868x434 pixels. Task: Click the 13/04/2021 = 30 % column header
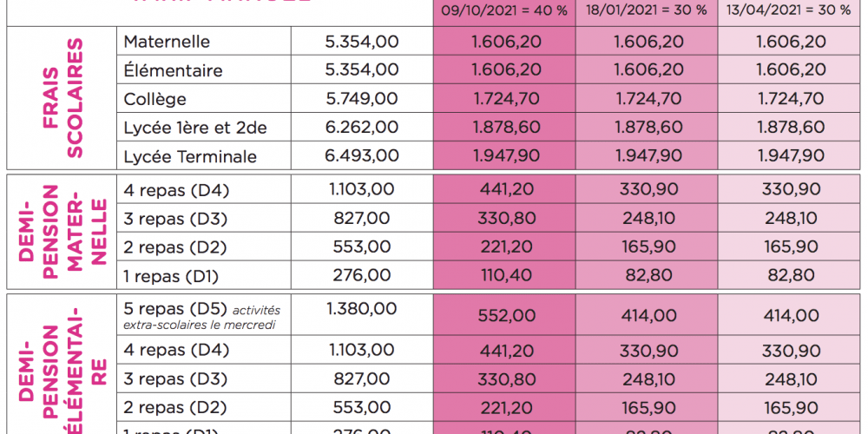point(790,13)
